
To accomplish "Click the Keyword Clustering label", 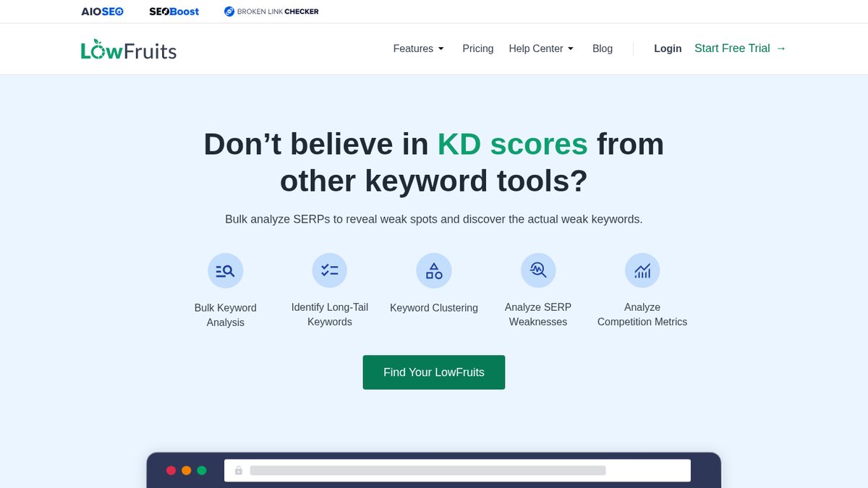I will [434, 308].
